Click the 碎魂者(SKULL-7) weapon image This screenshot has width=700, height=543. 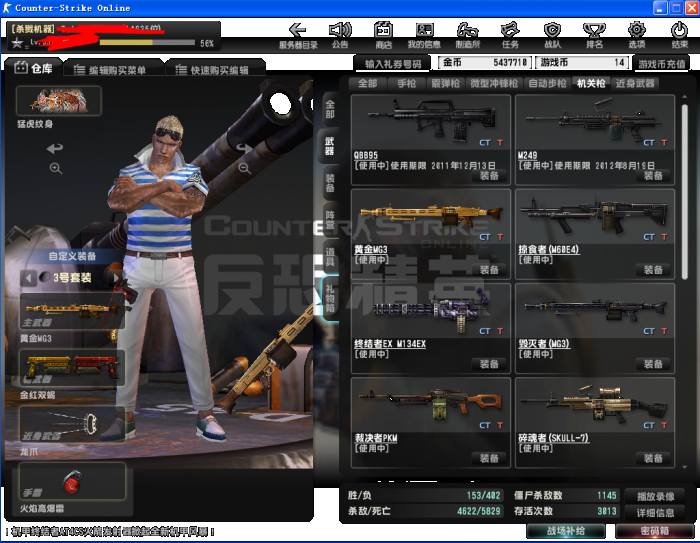click(x=595, y=405)
